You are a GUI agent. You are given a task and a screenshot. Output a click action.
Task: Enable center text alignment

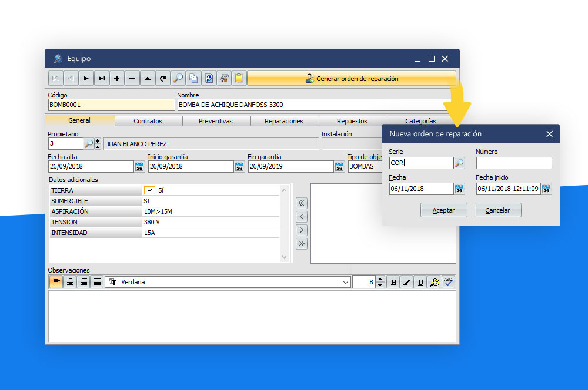coord(70,283)
